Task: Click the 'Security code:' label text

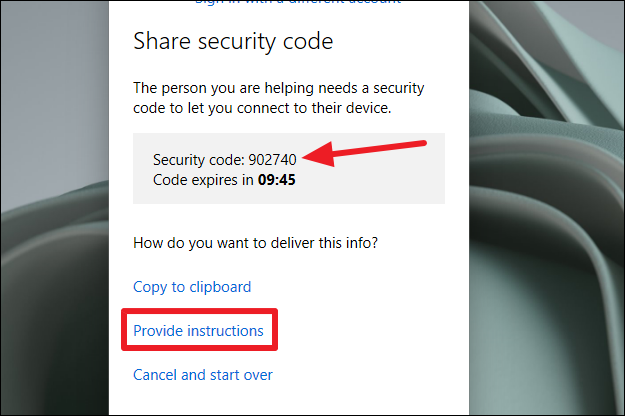Action: click(199, 160)
